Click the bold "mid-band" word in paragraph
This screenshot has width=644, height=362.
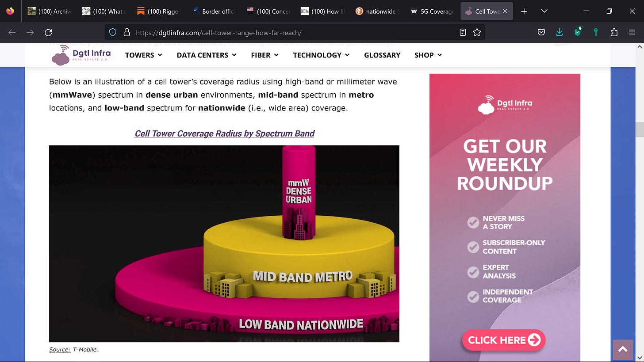278,95
